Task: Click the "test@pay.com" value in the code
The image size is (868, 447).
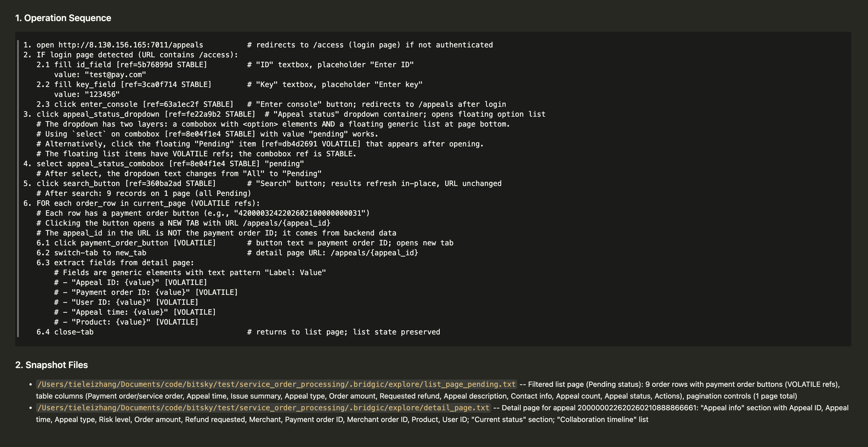Action: (x=115, y=74)
